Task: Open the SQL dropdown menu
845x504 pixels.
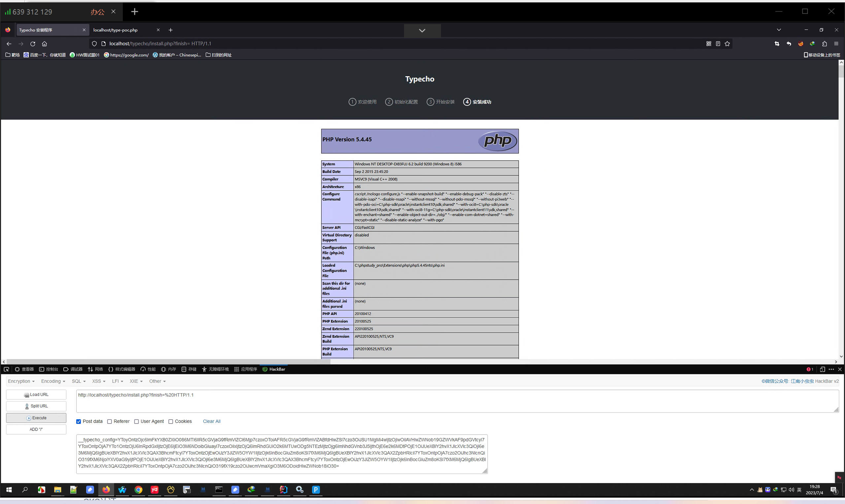Action: (x=79, y=381)
